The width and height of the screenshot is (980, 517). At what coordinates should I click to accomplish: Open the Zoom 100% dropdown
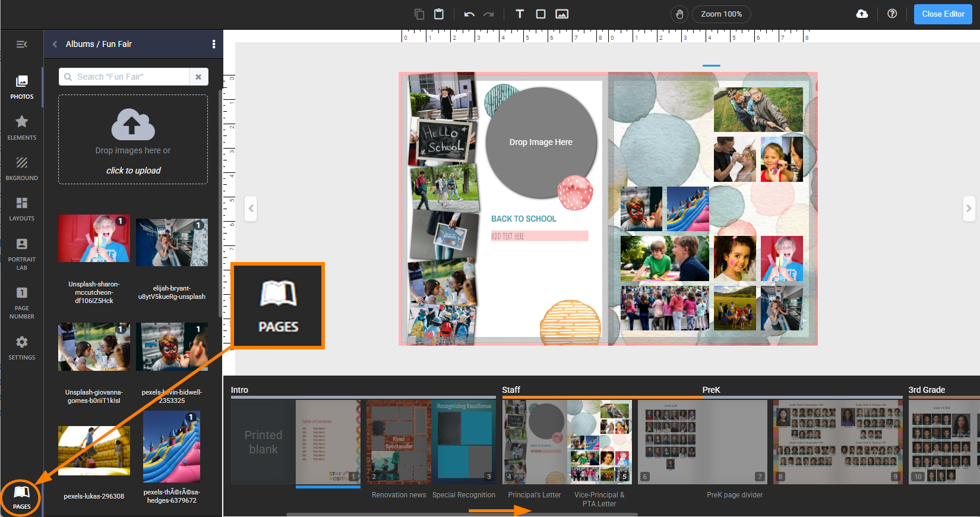tap(721, 14)
